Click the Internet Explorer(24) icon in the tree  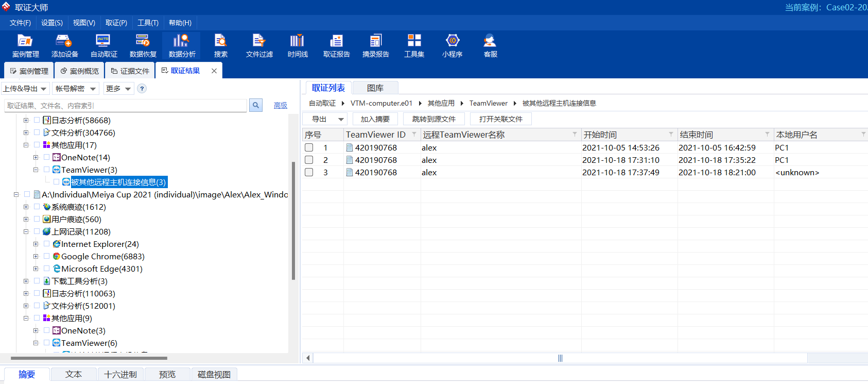tap(57, 244)
